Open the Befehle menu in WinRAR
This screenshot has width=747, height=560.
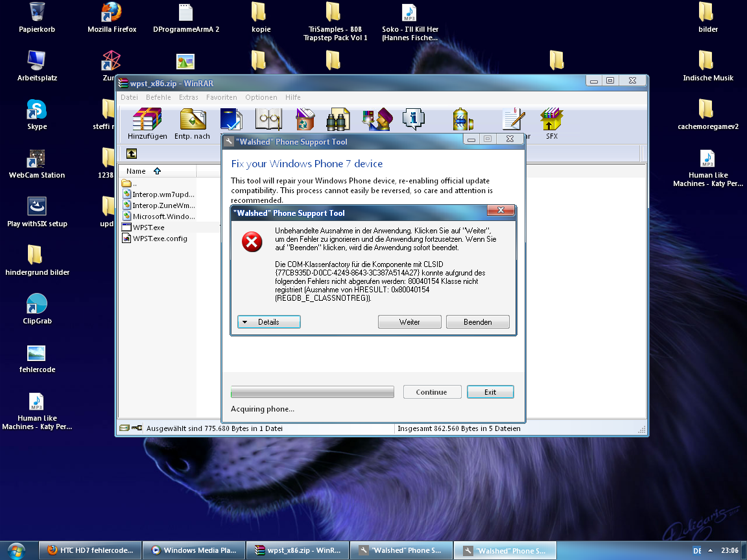click(158, 97)
